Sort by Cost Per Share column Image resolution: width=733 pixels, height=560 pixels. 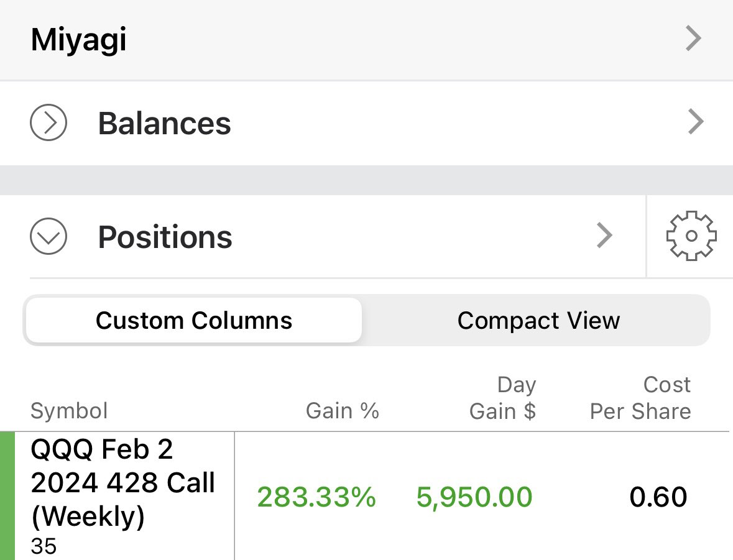[640, 398]
